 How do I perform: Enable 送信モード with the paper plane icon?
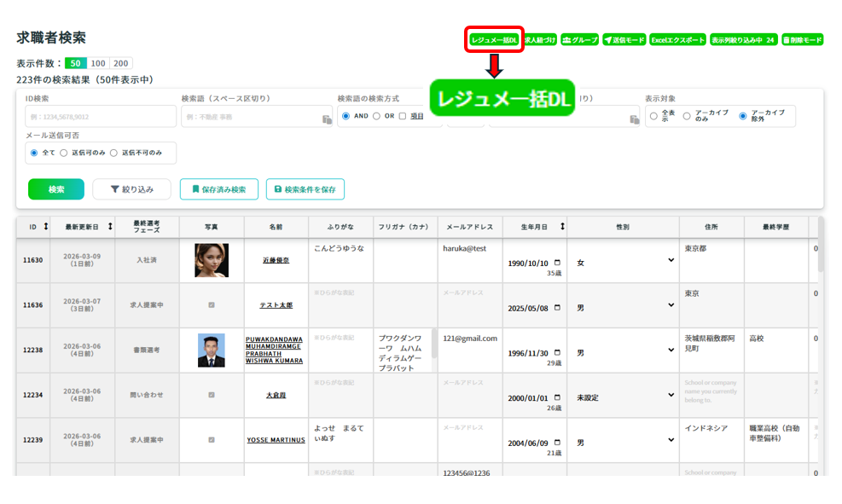[624, 40]
